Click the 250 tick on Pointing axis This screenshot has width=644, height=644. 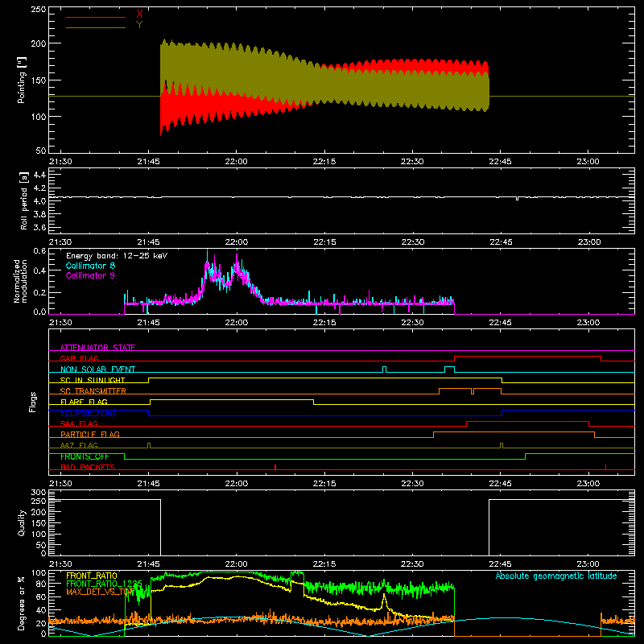(x=39, y=10)
